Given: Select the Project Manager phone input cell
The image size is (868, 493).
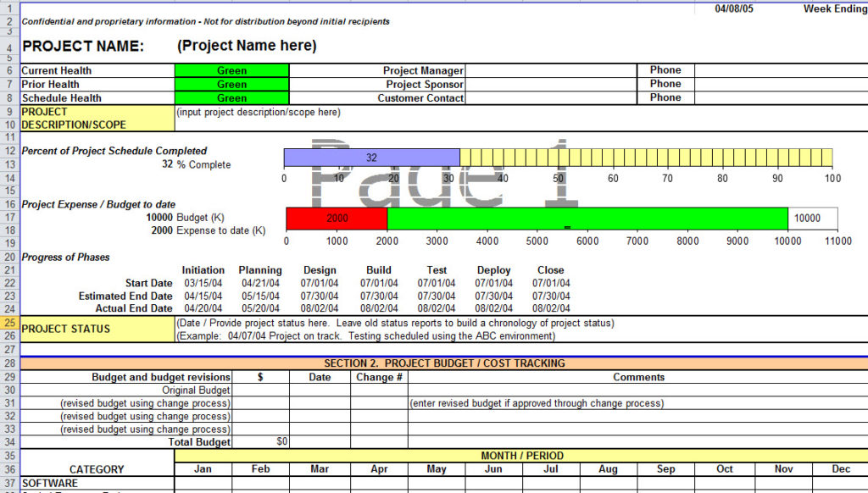Looking at the screenshot, I should pyautogui.click(x=780, y=70).
